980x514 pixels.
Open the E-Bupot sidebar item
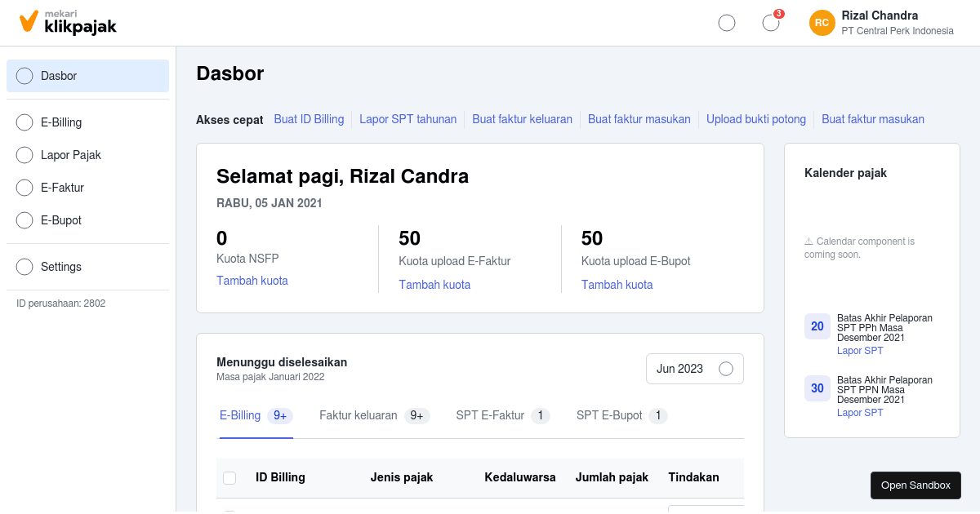tap(24, 220)
